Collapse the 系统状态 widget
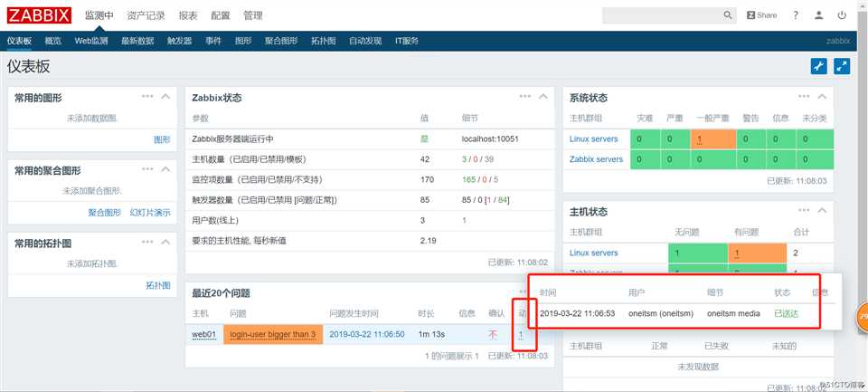 point(822,97)
